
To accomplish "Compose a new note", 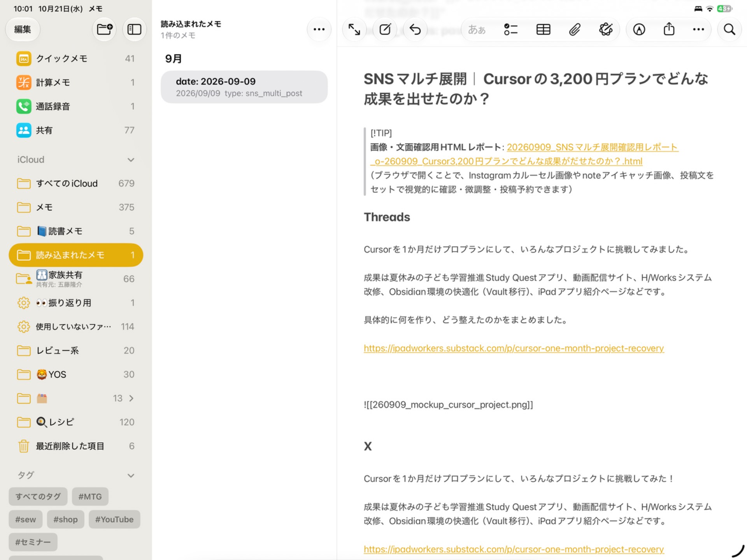I will coord(385,29).
